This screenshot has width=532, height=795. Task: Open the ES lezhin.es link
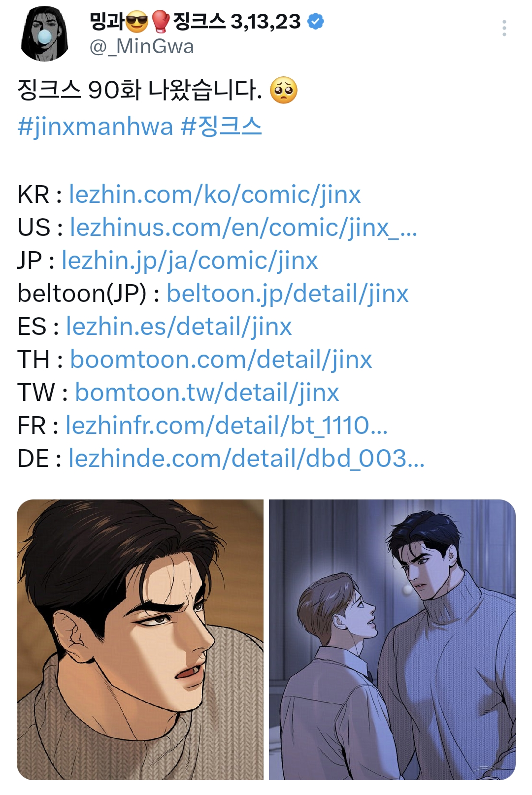tap(179, 327)
